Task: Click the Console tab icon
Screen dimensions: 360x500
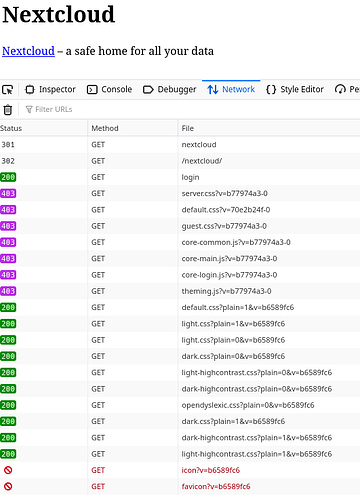Action: tap(92, 90)
